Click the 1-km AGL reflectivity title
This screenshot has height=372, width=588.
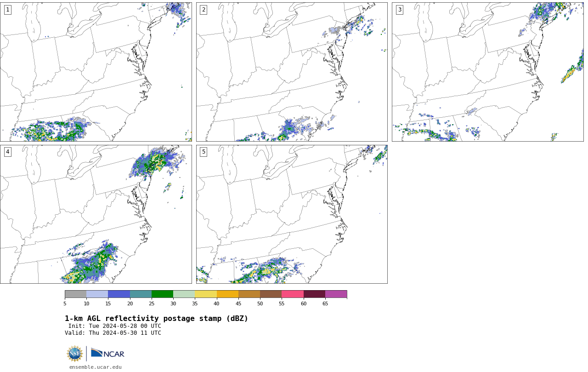(156, 319)
